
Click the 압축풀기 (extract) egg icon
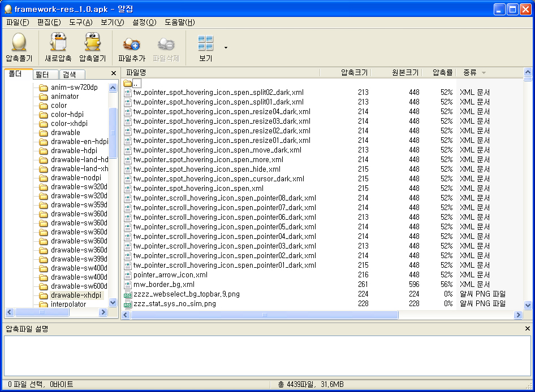coord(19,43)
